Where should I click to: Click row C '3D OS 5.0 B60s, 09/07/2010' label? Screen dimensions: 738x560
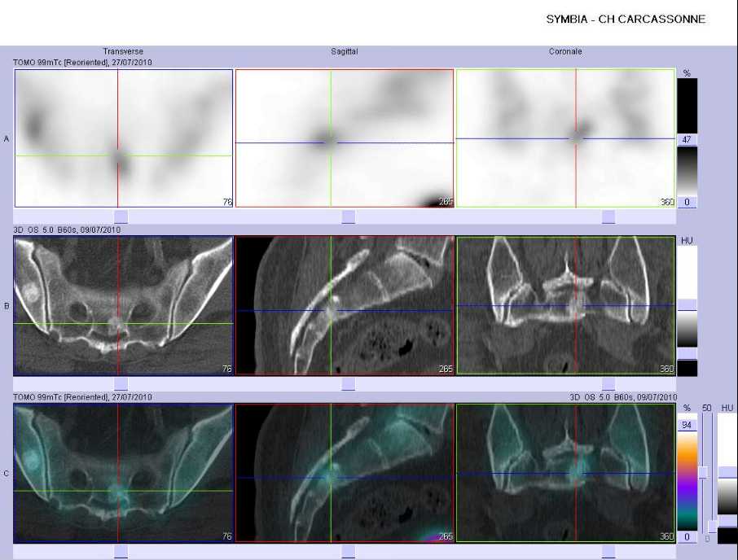[x=623, y=397]
